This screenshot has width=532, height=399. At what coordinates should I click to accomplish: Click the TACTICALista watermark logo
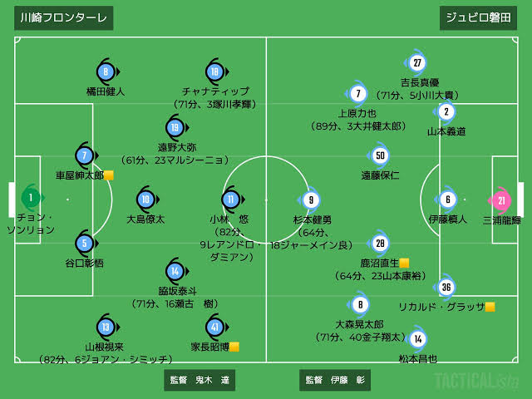click(x=476, y=381)
